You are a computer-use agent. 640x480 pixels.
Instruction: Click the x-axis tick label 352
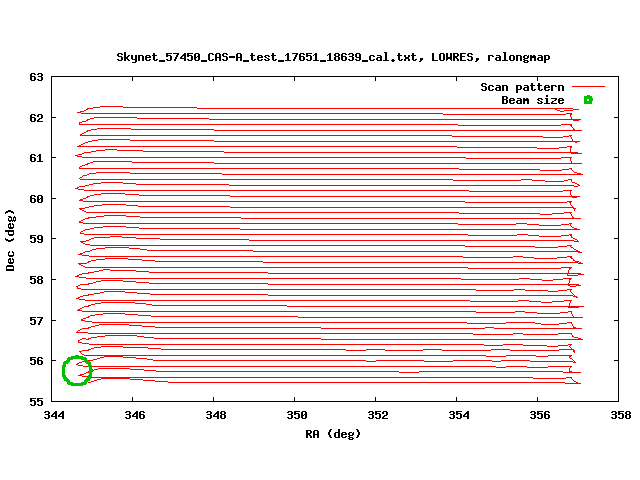pyautogui.click(x=378, y=415)
